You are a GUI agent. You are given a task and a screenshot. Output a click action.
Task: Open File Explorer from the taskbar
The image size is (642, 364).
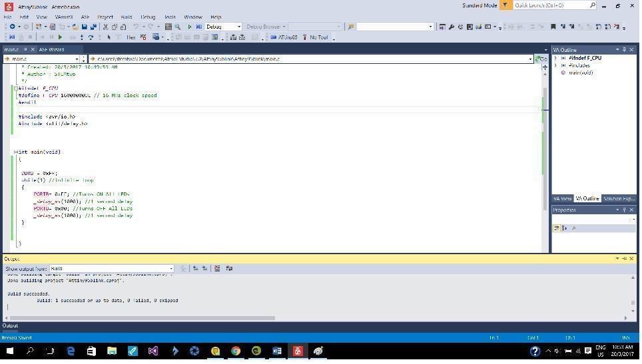(112, 351)
